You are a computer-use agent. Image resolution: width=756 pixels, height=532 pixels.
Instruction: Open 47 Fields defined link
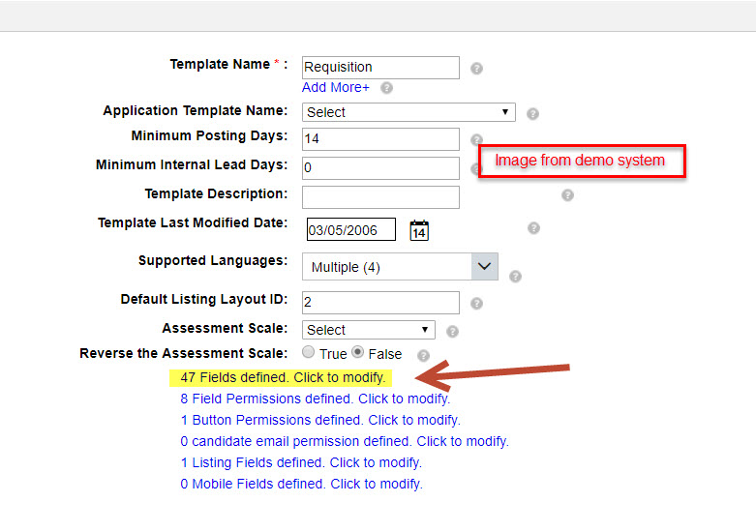click(283, 377)
